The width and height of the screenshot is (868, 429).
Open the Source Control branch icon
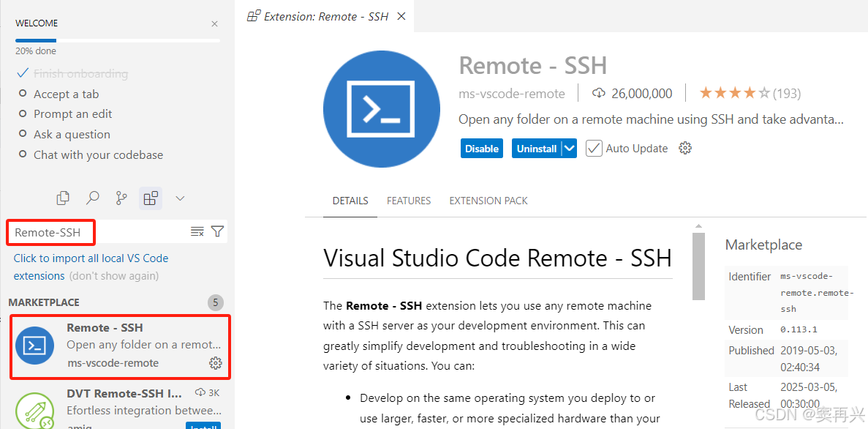point(121,198)
